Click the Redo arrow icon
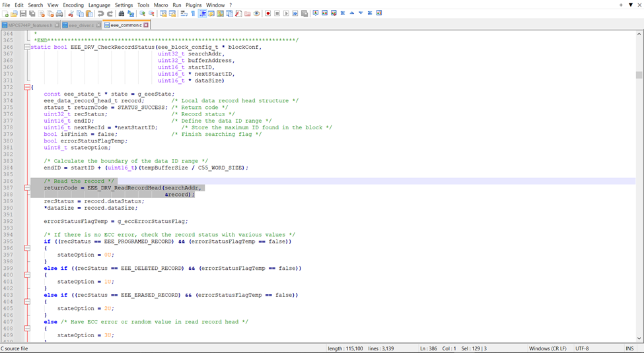Viewport: 644px width, 353px height. pyautogui.click(x=110, y=14)
